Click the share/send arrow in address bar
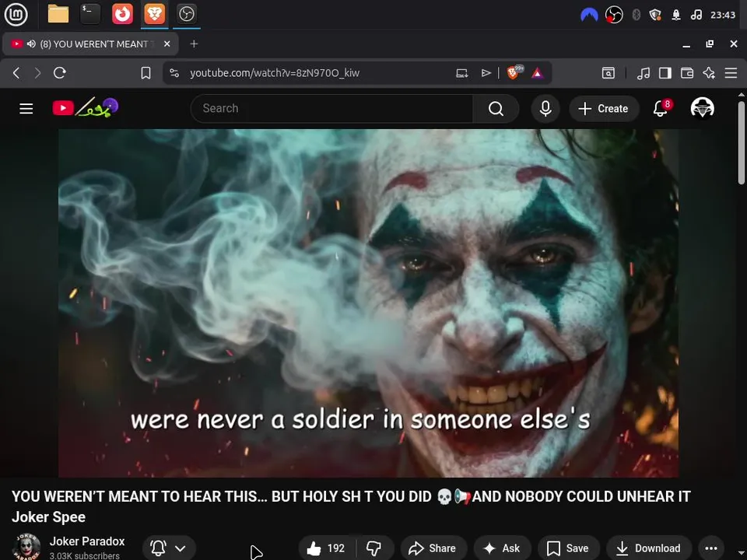 486,73
